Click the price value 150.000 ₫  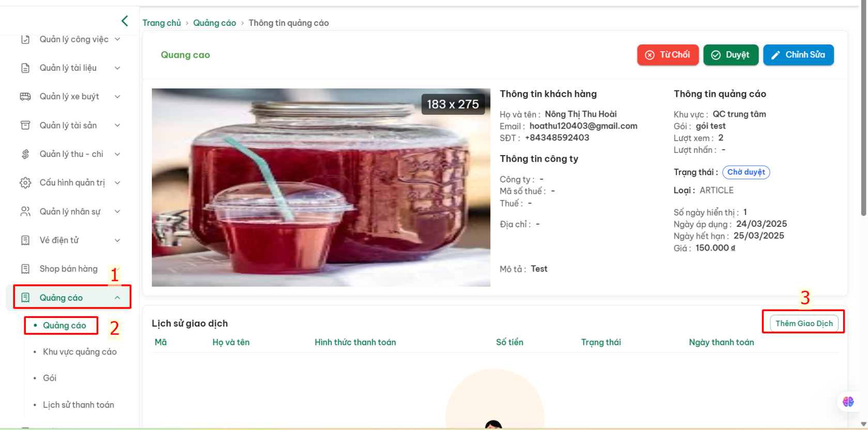click(715, 248)
